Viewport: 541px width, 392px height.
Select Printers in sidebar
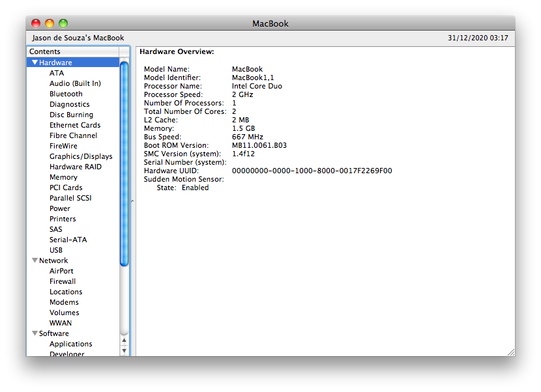(63, 219)
